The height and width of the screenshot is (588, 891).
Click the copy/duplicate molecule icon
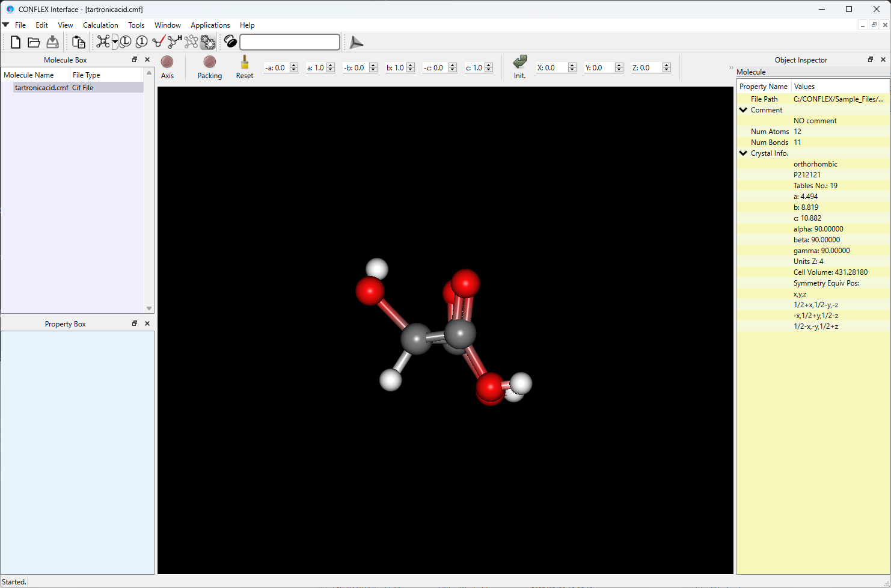coord(78,42)
